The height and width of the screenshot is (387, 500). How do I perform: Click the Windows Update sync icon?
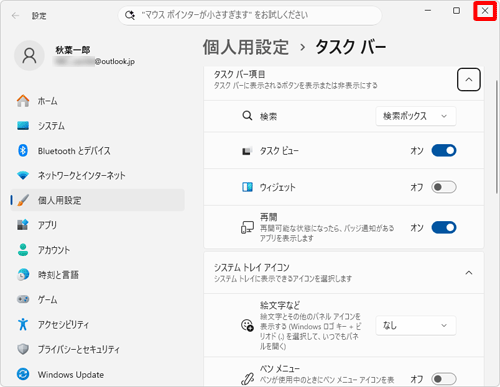23,374
